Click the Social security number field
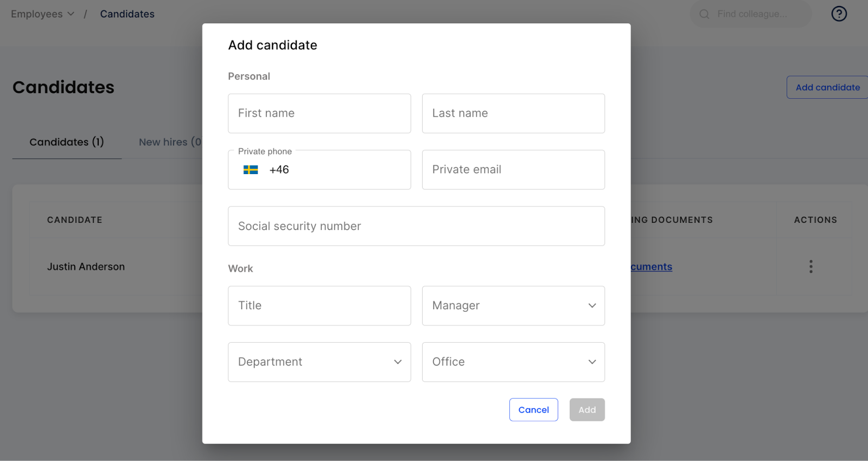This screenshot has width=868, height=461. click(x=416, y=226)
